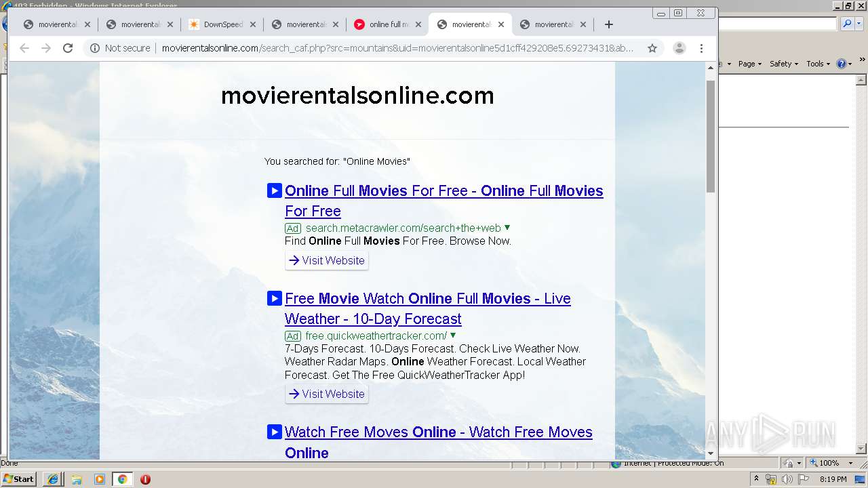Close the 'online full m' tab

[418, 24]
